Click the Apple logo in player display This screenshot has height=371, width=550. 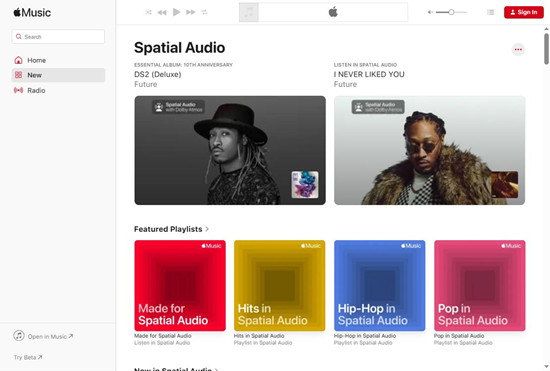pos(333,12)
